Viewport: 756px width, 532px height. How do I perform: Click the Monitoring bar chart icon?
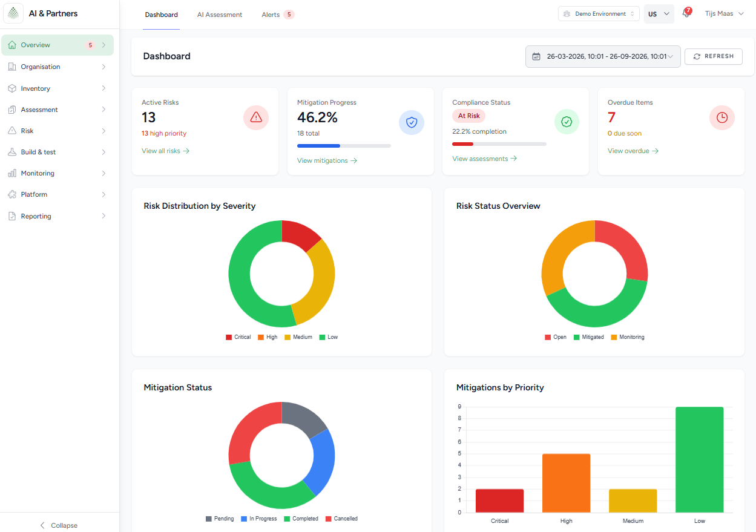click(12, 173)
